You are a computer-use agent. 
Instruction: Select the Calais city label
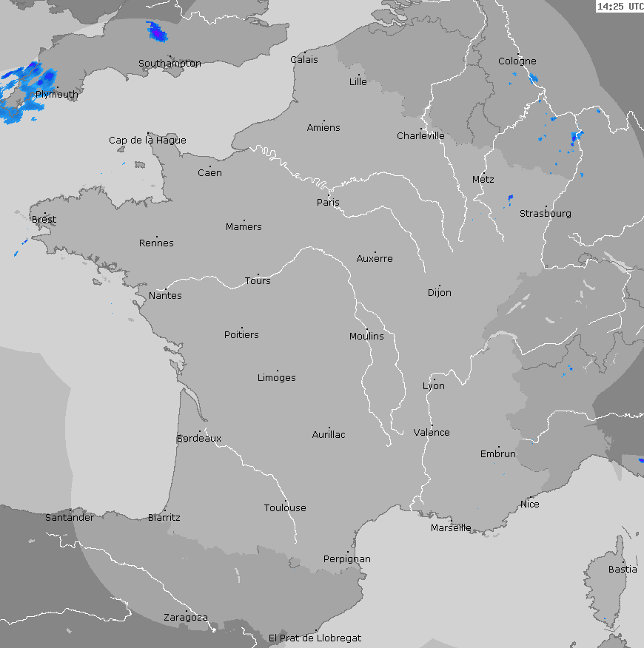point(304,60)
